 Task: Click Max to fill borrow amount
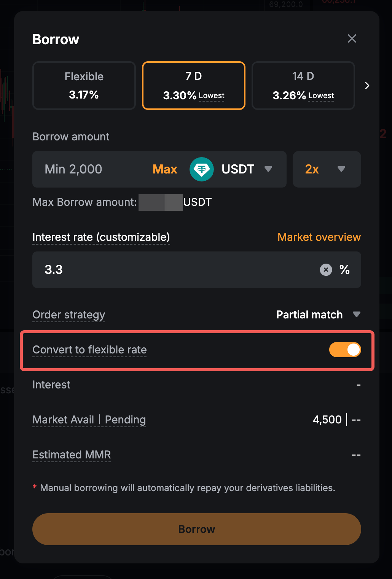point(165,169)
